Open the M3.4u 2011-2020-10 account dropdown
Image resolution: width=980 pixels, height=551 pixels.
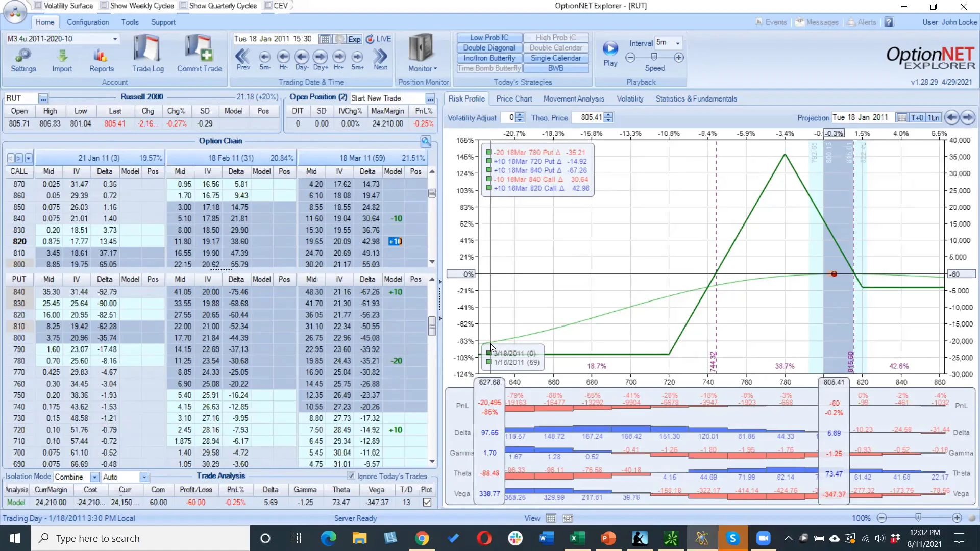115,39
